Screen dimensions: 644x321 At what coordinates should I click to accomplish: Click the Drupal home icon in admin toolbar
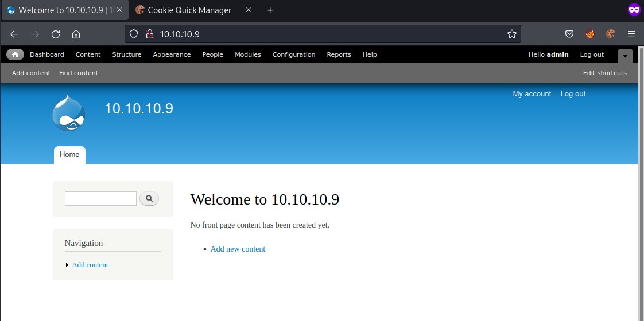coord(15,54)
